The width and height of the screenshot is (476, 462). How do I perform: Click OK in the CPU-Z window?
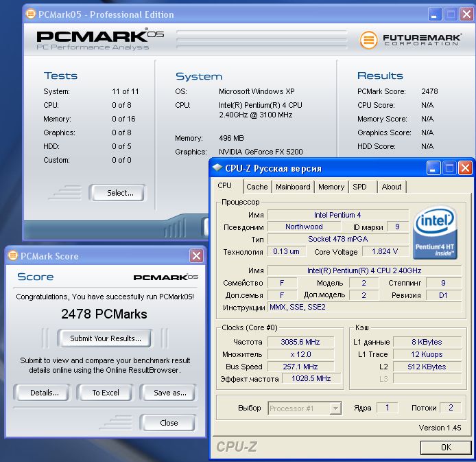point(446,447)
